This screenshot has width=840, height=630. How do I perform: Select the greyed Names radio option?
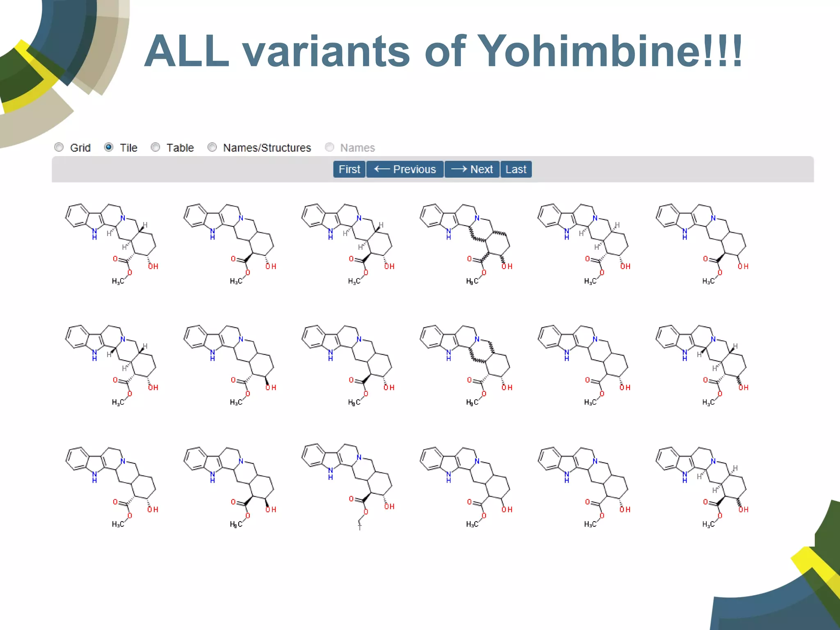tap(329, 147)
